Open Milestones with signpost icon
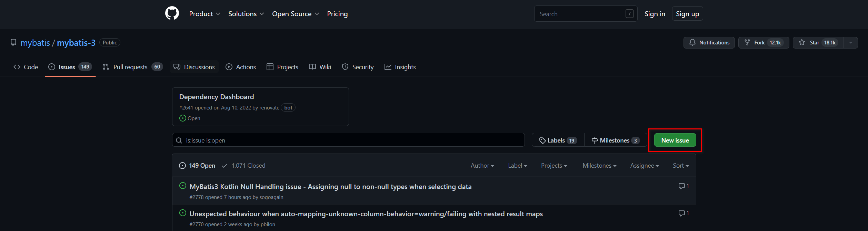 pyautogui.click(x=615, y=140)
